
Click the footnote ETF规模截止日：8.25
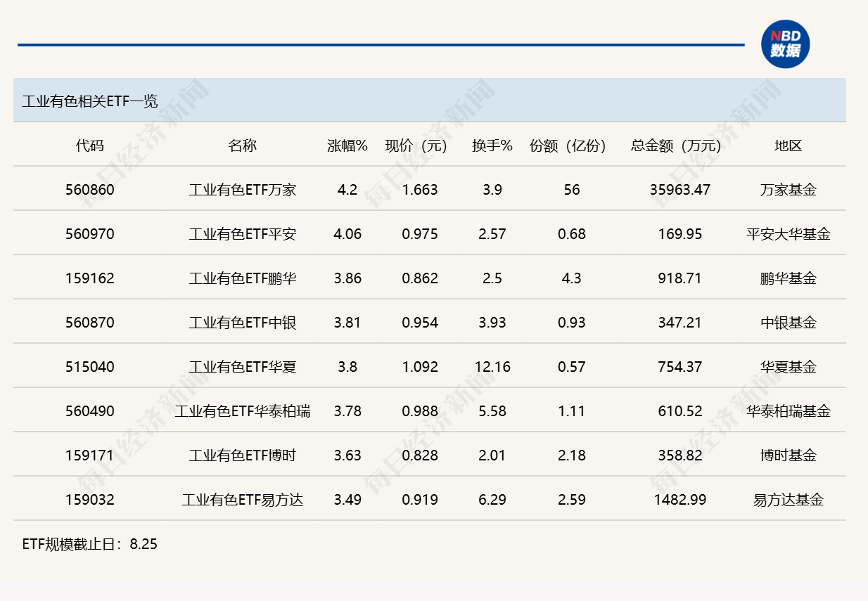click(x=89, y=544)
